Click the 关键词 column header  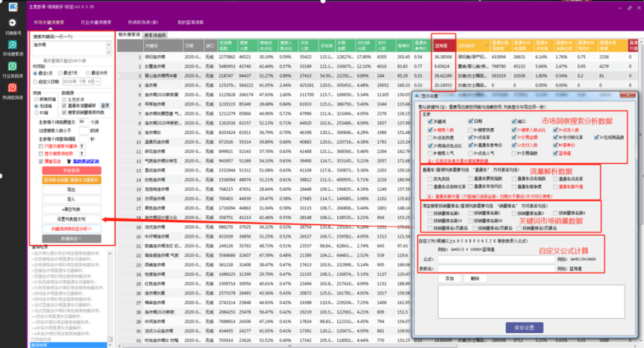pyautogui.click(x=162, y=46)
